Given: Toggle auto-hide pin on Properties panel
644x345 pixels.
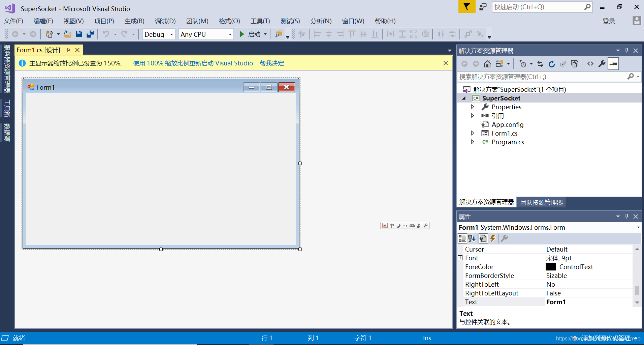Looking at the screenshot, I should pos(627,216).
